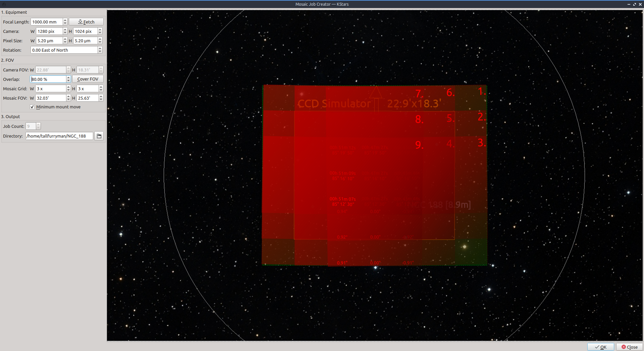This screenshot has height=351, width=644.
Task: Click the Directory path text field
Action: point(59,136)
